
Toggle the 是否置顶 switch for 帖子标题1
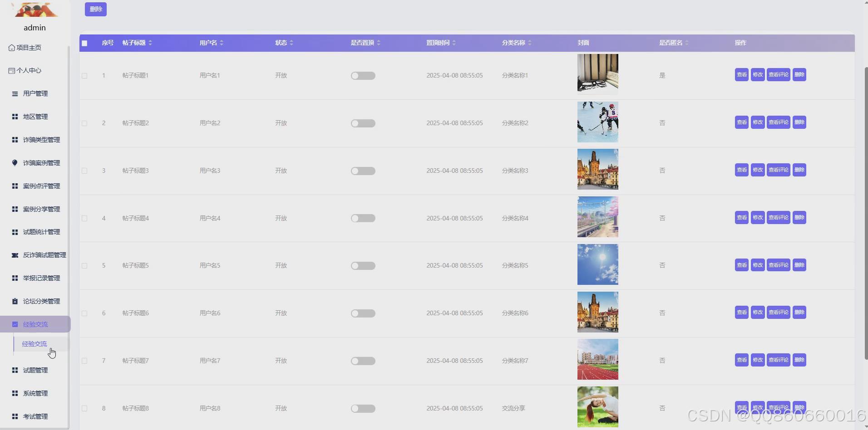[x=363, y=76]
